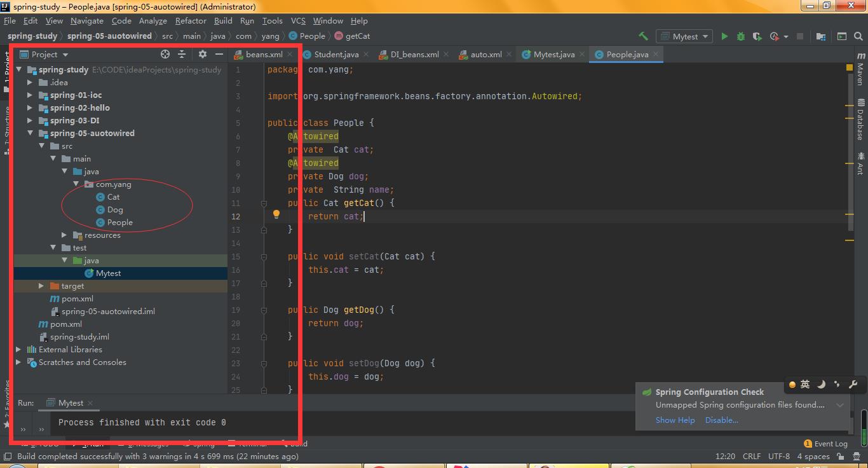Hide the Project panel with minus icon
The height and width of the screenshot is (468, 868).
(219, 54)
